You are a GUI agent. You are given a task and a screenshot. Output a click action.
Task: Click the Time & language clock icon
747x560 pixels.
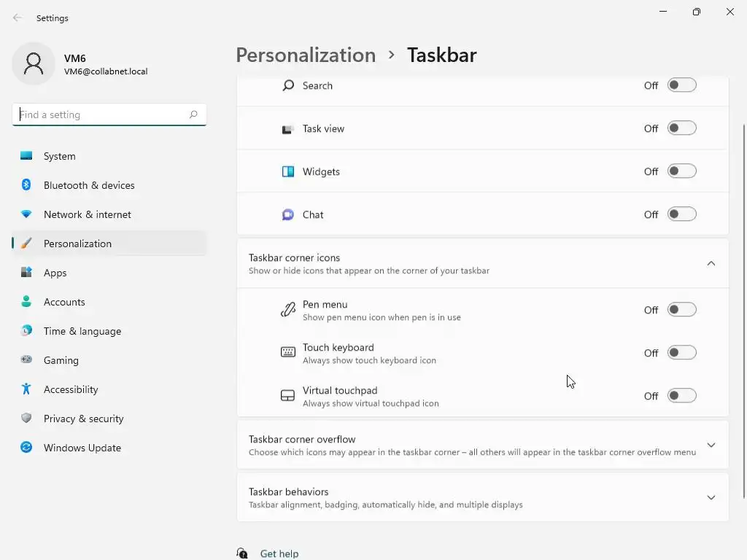tap(26, 331)
